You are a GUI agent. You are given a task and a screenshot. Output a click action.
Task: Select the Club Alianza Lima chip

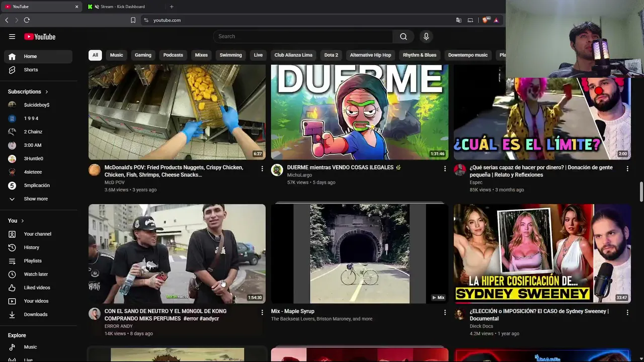pos(293,55)
